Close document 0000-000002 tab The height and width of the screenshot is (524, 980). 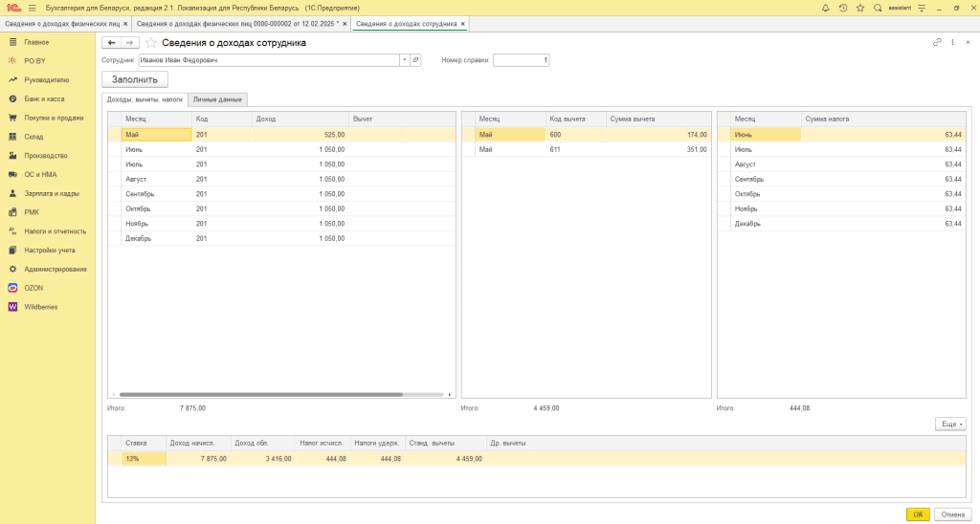click(345, 24)
